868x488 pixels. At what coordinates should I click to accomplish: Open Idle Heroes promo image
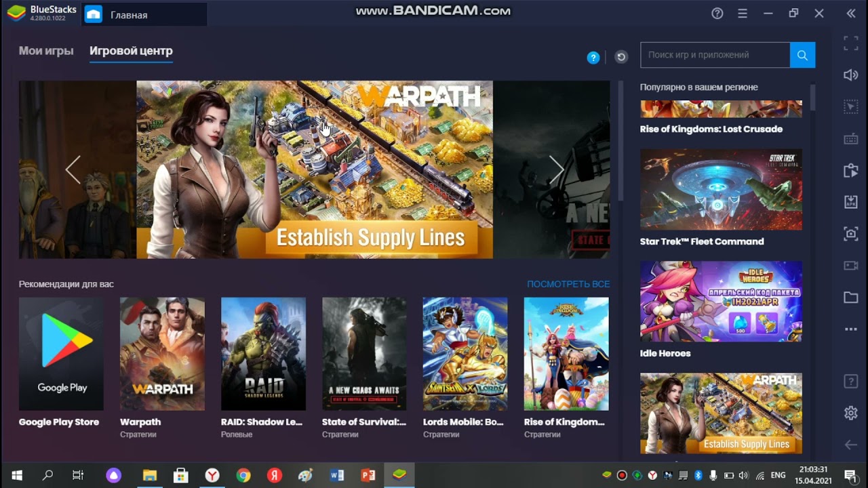pyautogui.click(x=721, y=302)
